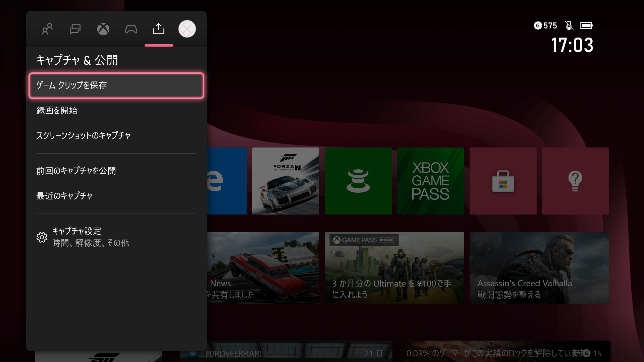
Task: Open the Forza Motorsport 7 tile
Action: (286, 181)
